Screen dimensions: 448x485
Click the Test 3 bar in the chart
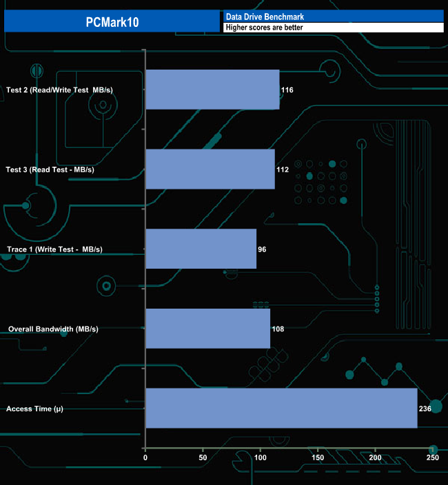pos(210,169)
